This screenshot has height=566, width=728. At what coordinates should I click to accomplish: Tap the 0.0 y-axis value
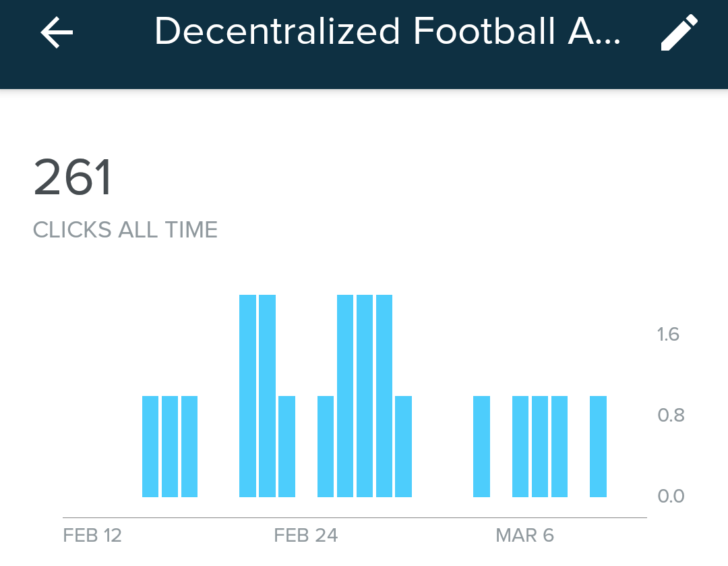tap(671, 496)
